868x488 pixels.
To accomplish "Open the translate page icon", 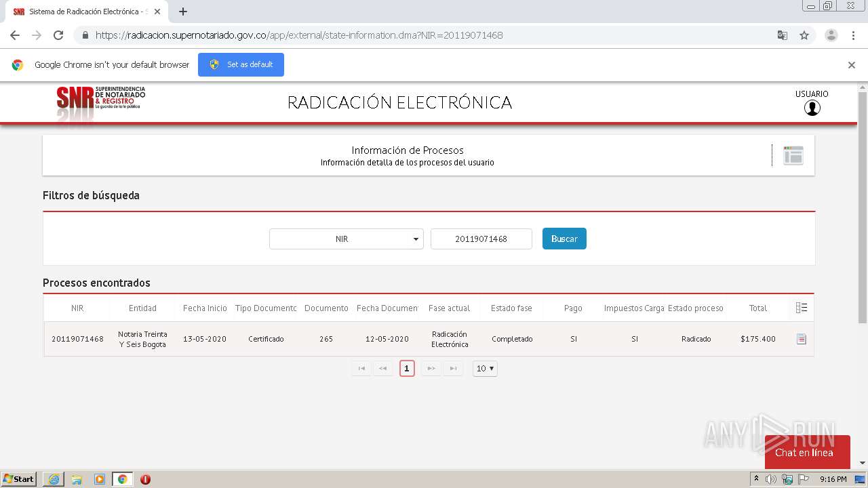I will coord(782,35).
